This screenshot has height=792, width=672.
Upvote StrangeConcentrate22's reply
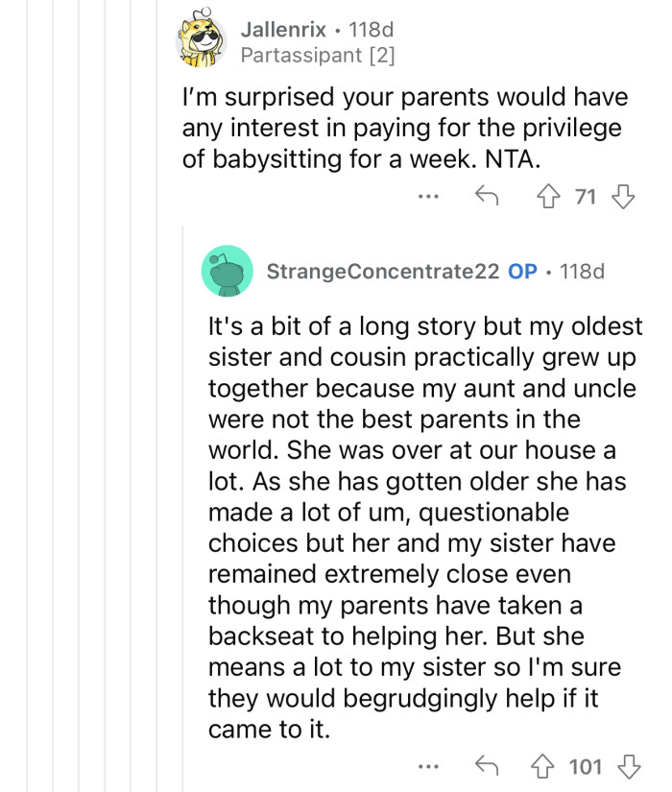click(542, 766)
